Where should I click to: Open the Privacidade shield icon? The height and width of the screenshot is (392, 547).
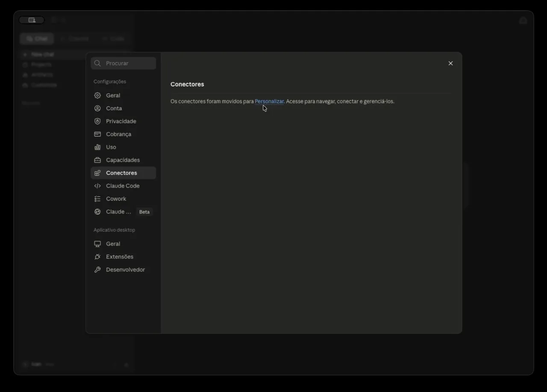tap(97, 121)
